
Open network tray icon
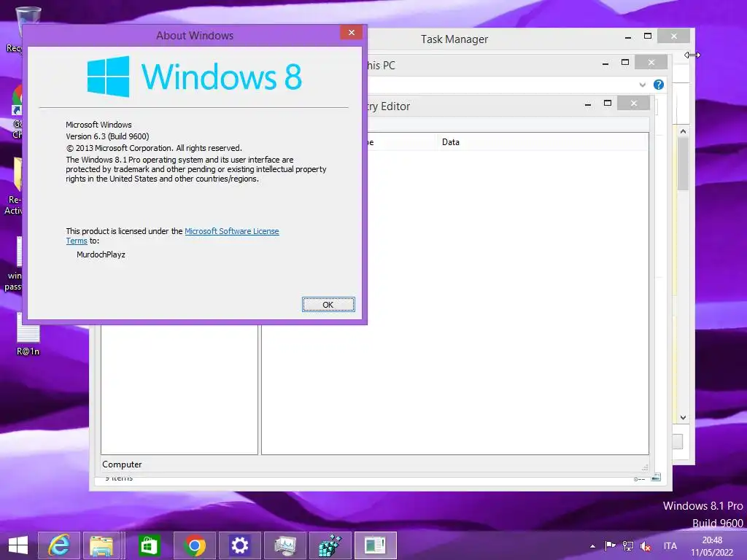(628, 545)
